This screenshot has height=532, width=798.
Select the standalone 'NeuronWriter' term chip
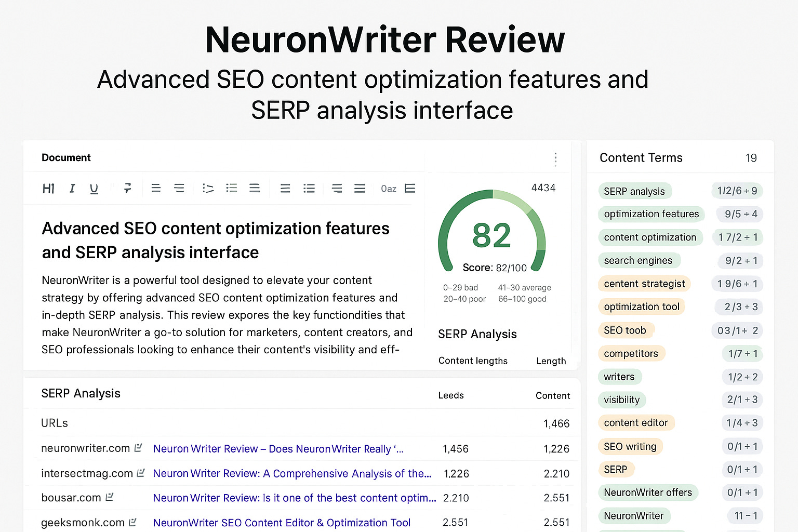(x=634, y=516)
